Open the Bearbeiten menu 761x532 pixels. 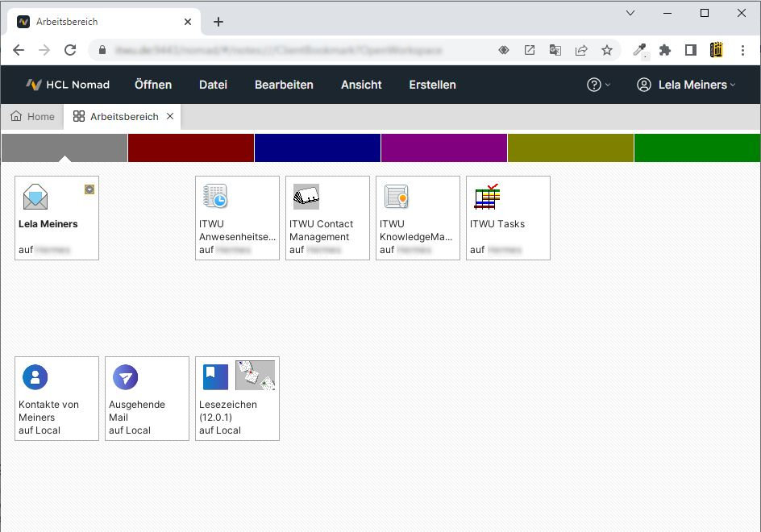point(284,85)
